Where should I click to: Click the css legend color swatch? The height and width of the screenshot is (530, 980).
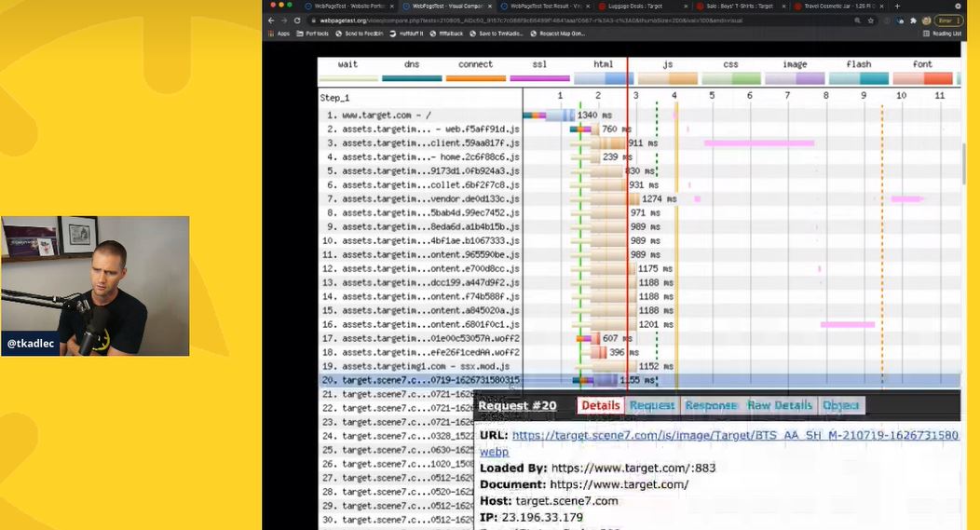point(731,79)
